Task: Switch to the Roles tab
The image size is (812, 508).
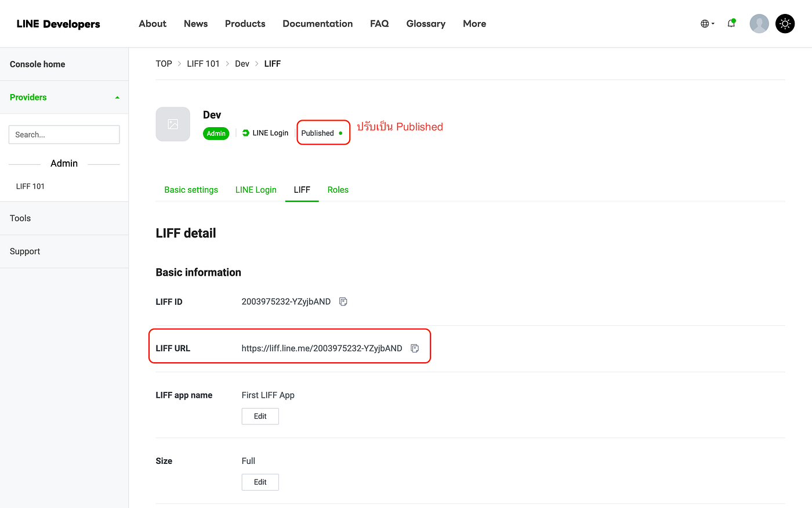Action: 338,190
